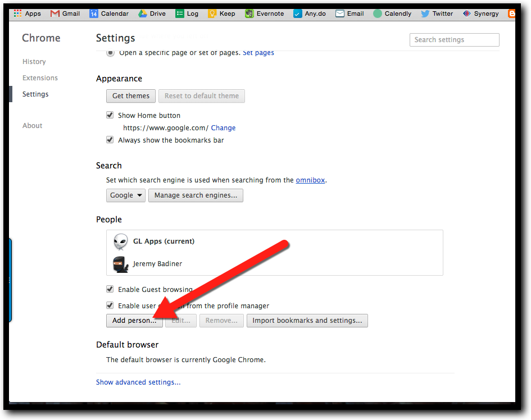Select the Jeremy Badiner profile row
Viewport: 531px width, 420px height.
click(x=275, y=264)
